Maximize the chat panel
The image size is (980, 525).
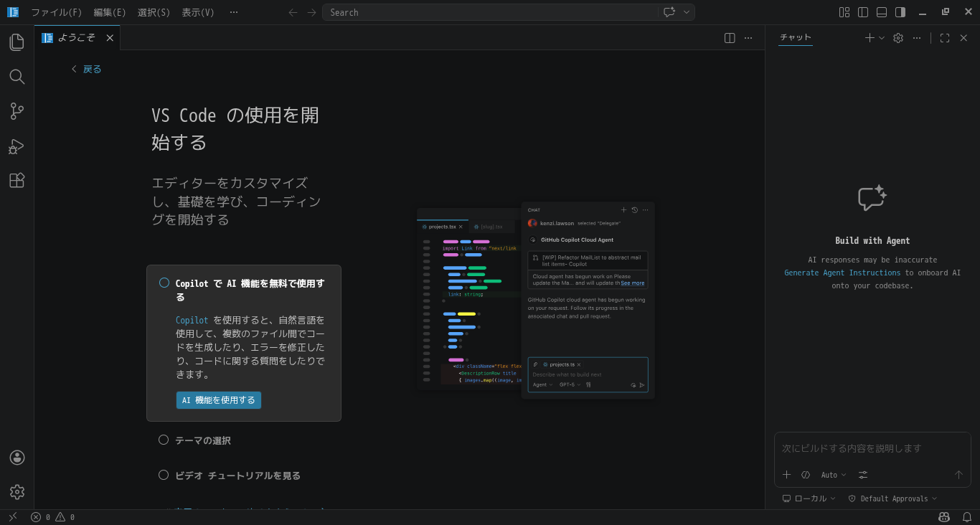tap(945, 38)
